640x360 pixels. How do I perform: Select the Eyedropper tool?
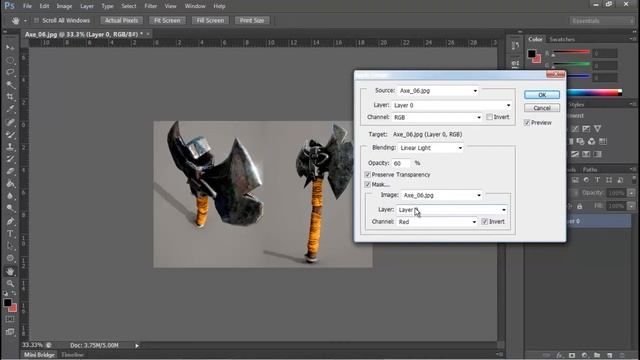pyautogui.click(x=10, y=109)
